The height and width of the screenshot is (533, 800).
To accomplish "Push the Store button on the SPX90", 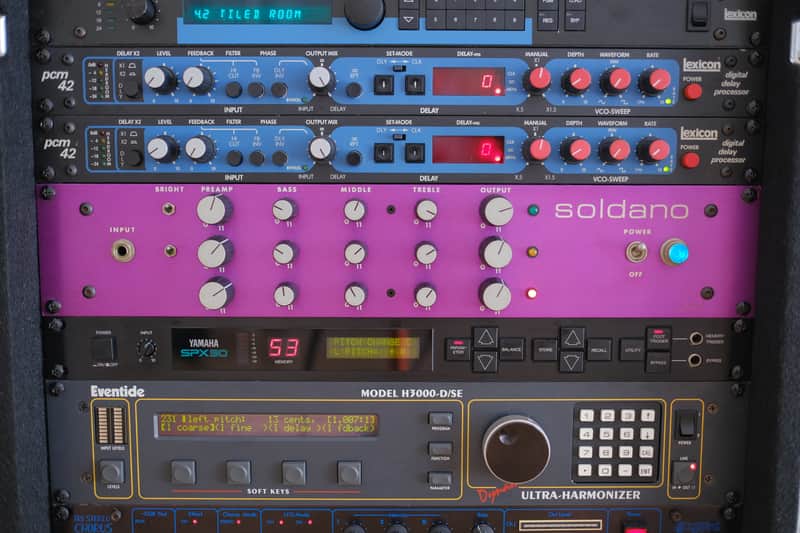I will coord(545,350).
